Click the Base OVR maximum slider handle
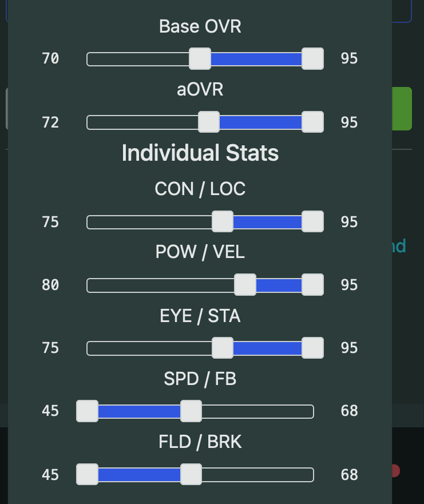Image resolution: width=424 pixels, height=504 pixels. click(x=312, y=59)
